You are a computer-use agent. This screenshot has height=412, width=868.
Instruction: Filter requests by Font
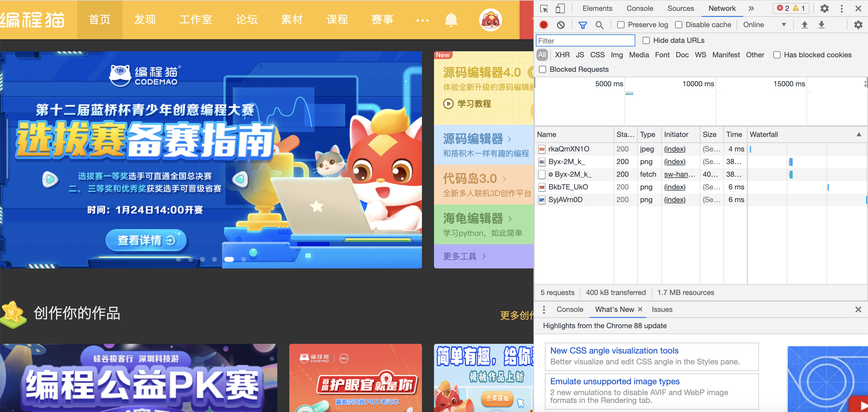[662, 55]
